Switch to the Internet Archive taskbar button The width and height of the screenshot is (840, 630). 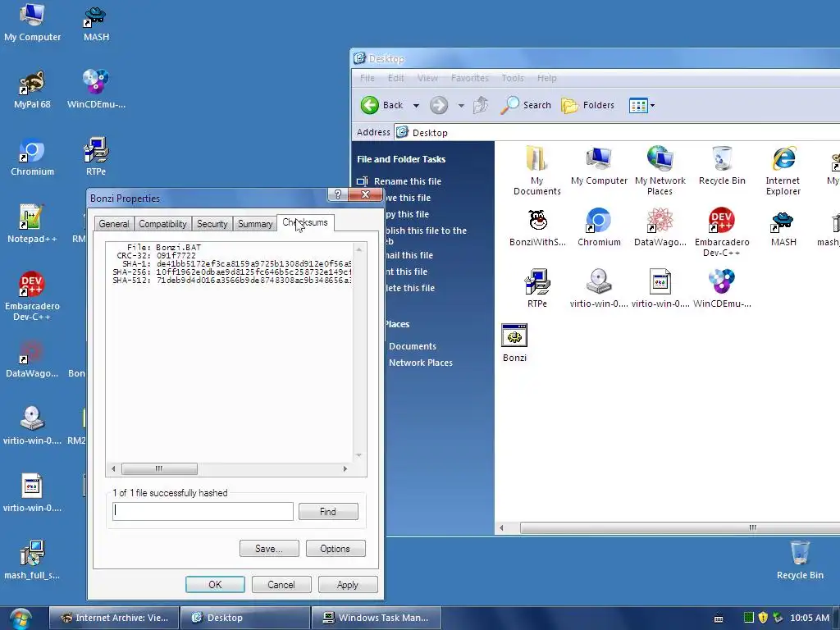pyautogui.click(x=113, y=618)
